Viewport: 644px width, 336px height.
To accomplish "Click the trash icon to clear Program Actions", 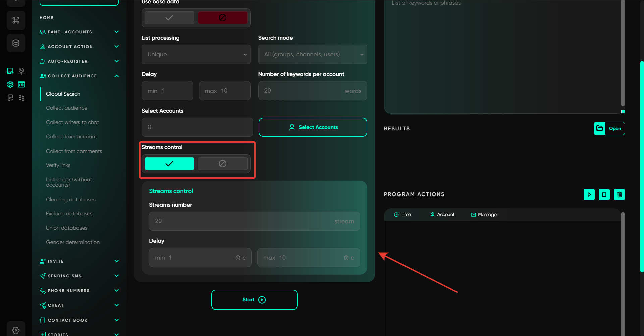I will tap(619, 194).
